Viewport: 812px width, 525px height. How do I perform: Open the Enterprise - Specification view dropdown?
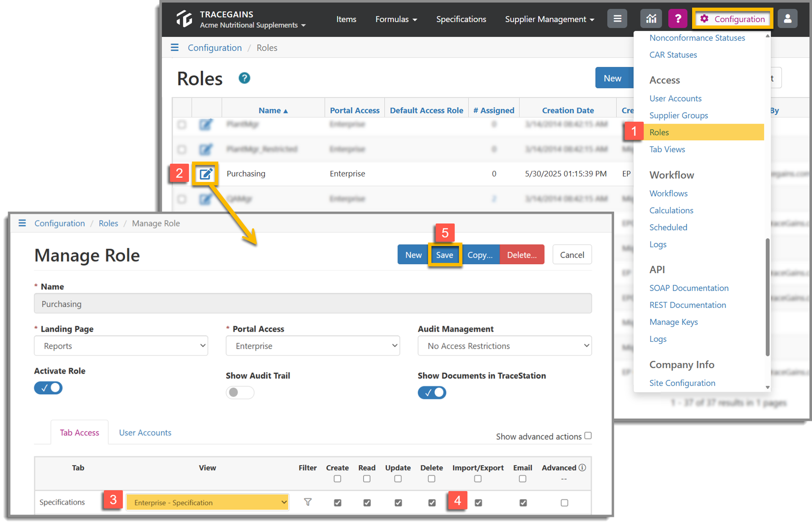(x=208, y=502)
